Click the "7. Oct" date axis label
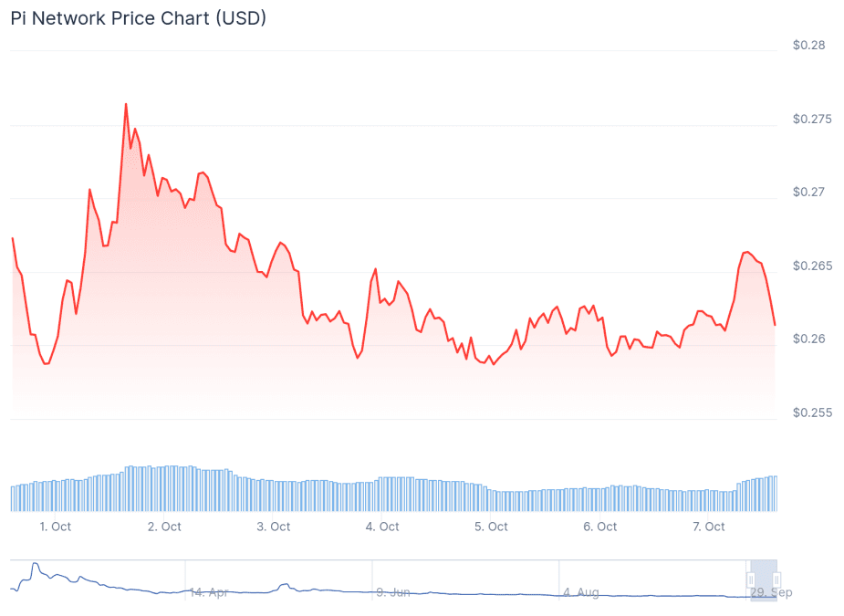The image size is (844, 616). (709, 527)
